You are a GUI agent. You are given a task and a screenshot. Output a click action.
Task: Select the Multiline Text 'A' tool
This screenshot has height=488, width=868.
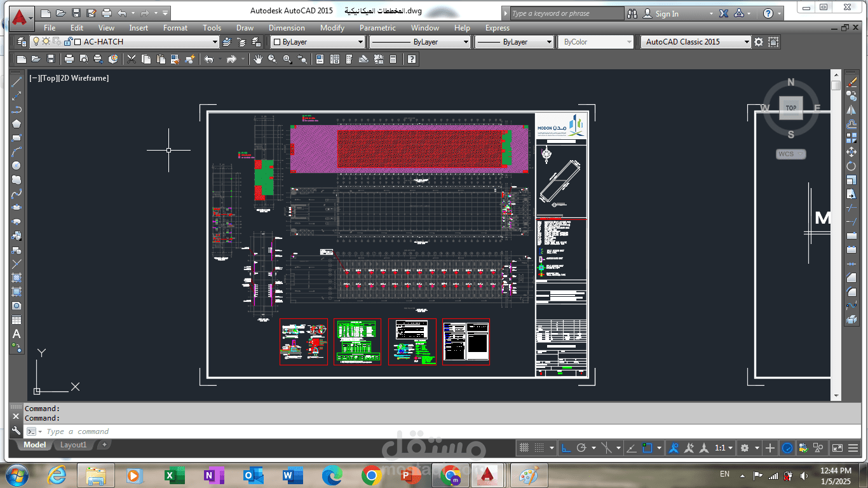click(x=17, y=334)
